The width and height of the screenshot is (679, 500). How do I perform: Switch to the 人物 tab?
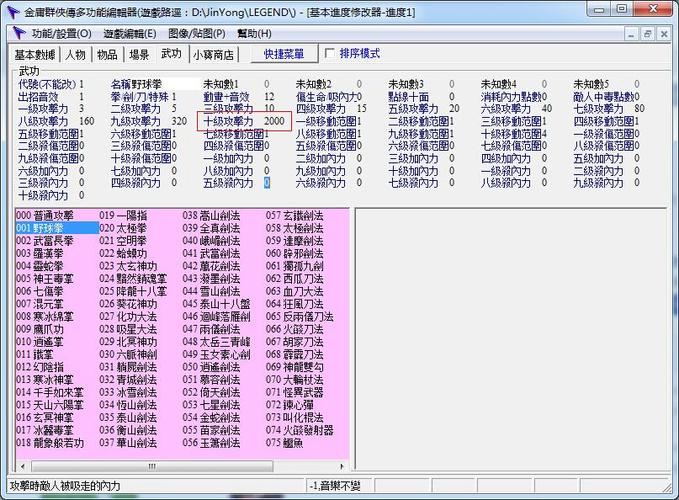point(75,55)
